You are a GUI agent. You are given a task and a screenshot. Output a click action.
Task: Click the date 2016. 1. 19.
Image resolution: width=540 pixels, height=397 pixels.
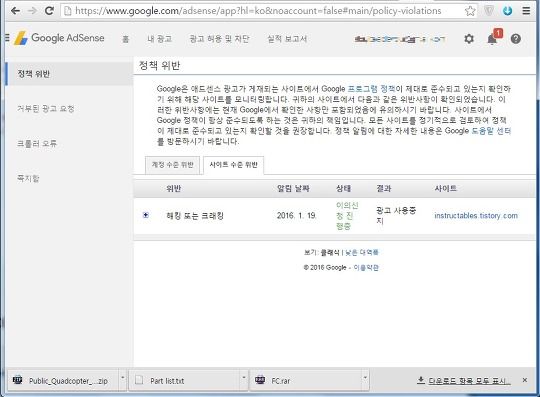(x=297, y=216)
